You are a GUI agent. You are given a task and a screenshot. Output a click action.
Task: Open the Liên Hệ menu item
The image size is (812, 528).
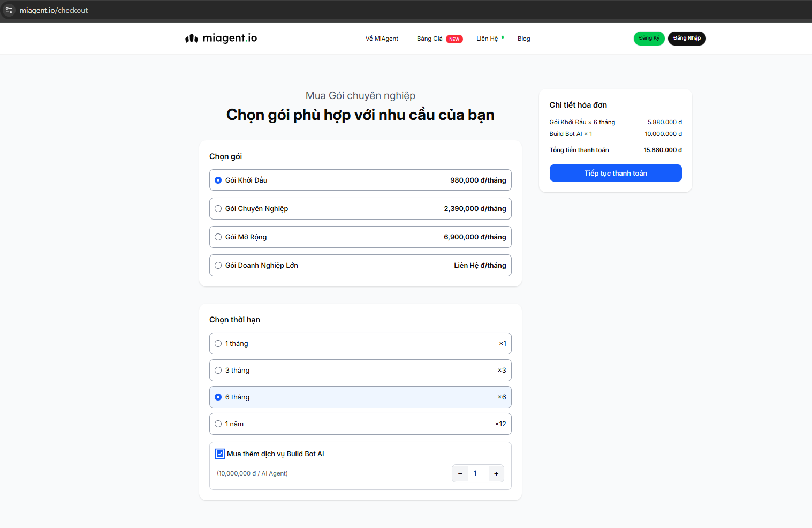click(487, 39)
